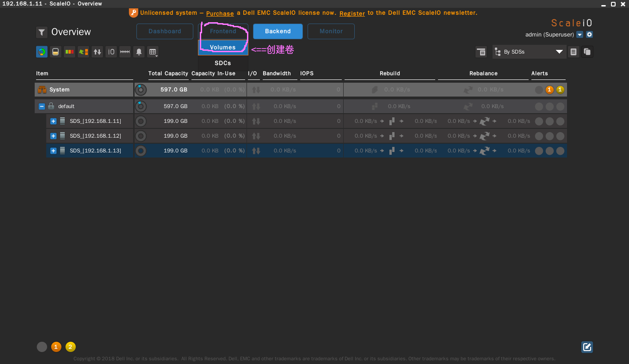The height and width of the screenshot is (364, 629).
Task: Open the Overview filter funnel icon
Action: click(x=42, y=32)
